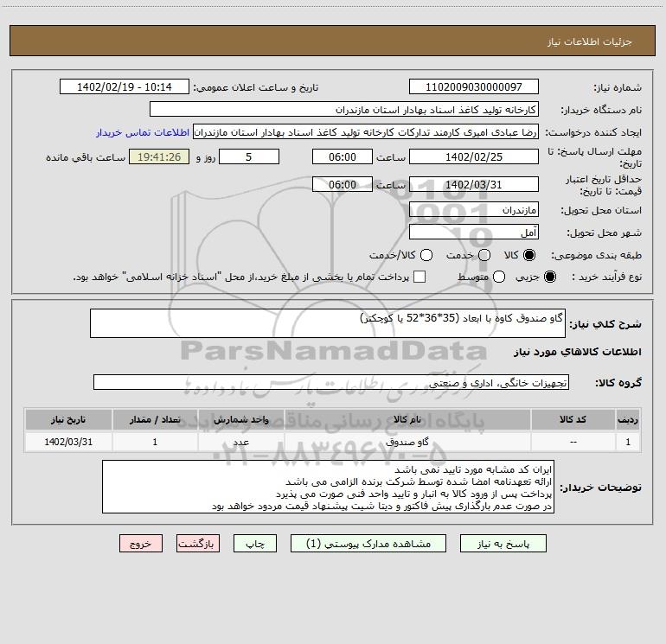Screen dimensions: 666x644
Task: Click the buyer notes text area
Action: click(x=328, y=487)
